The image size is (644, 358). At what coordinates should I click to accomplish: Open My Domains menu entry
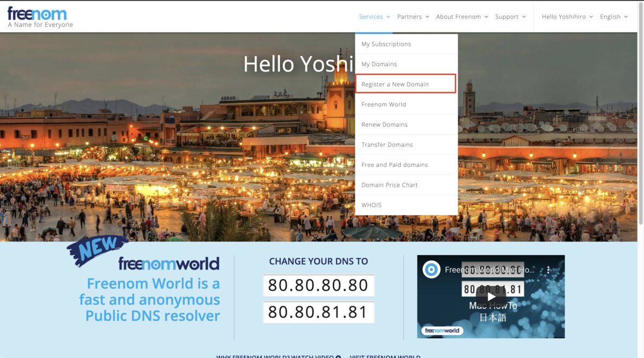406,64
